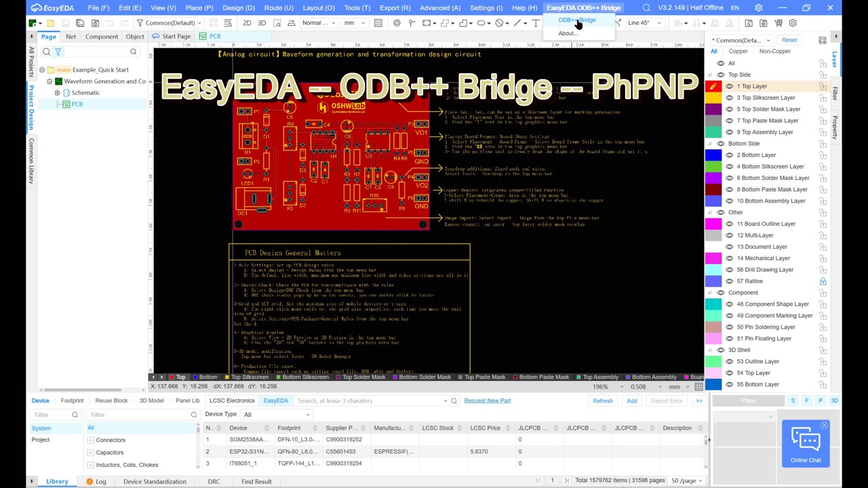Click the filter funnel in project panel

click(58, 52)
